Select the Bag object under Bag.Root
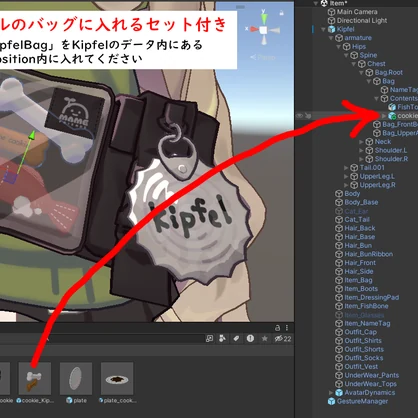This screenshot has height=418, width=418. click(388, 81)
